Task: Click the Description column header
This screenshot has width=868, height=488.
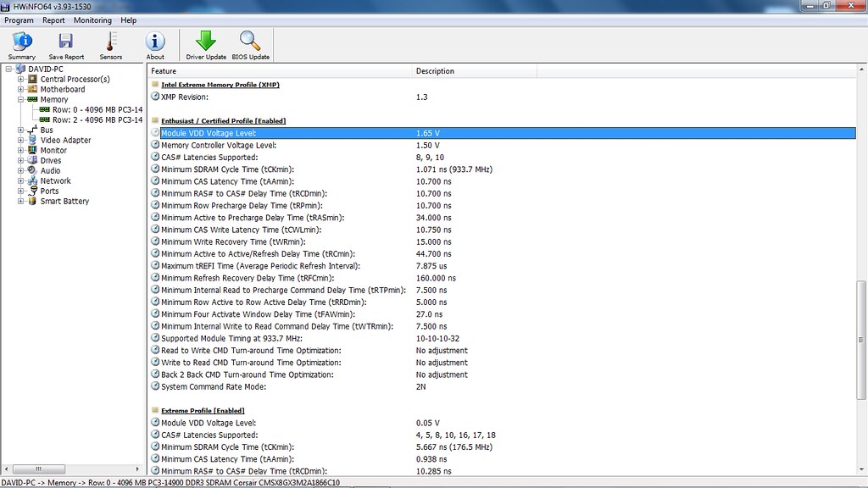Action: (x=475, y=71)
